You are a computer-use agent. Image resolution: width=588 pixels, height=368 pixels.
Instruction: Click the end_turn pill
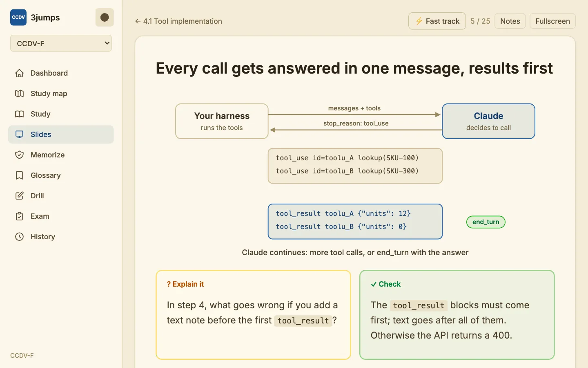(486, 222)
